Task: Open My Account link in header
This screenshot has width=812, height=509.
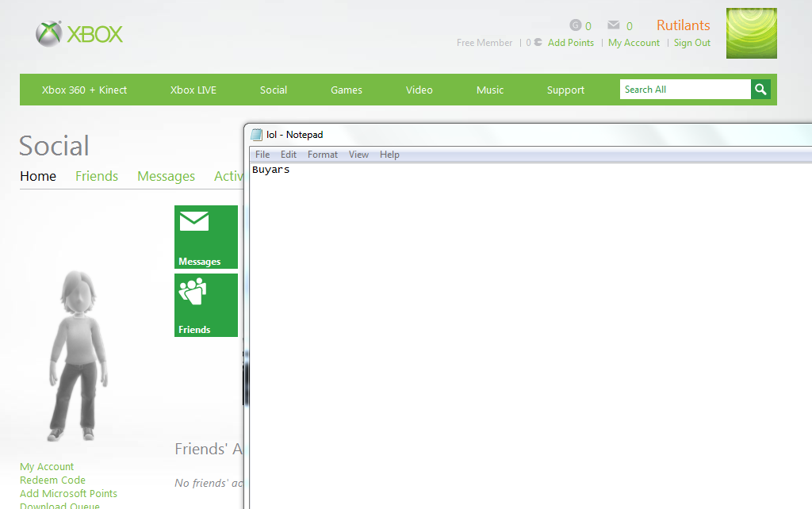Action: coord(634,43)
